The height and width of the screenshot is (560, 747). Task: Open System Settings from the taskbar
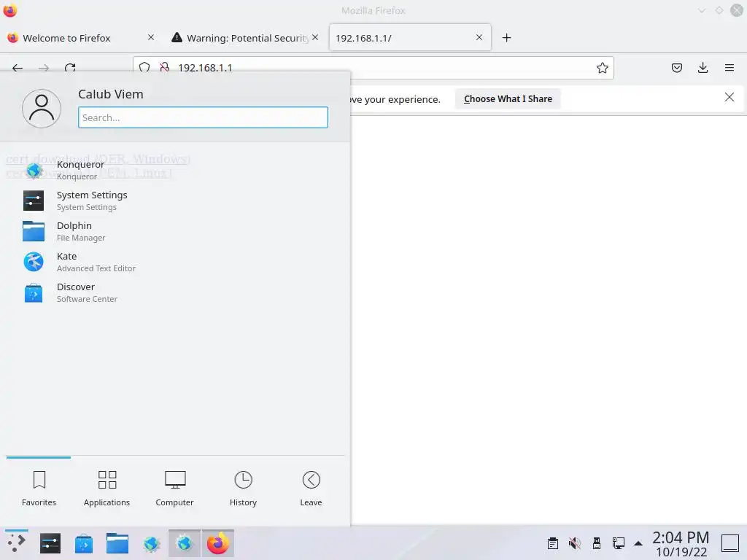[x=50, y=543]
